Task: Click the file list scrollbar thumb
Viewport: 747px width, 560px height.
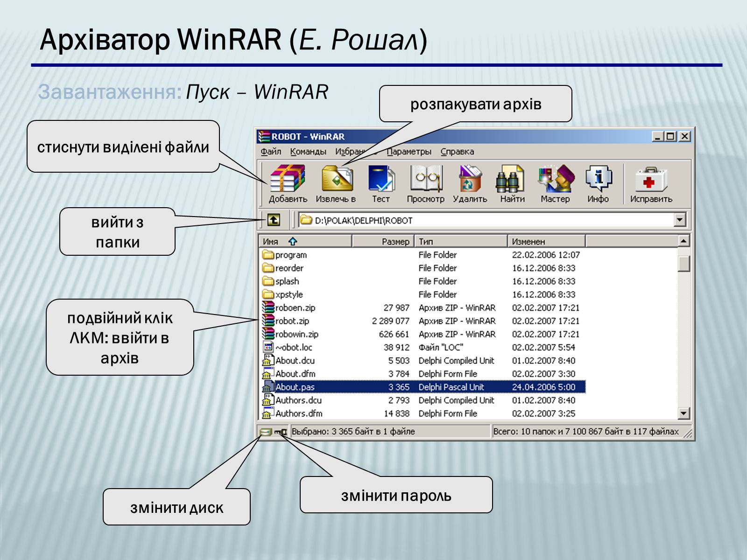Action: pyautogui.click(x=684, y=263)
